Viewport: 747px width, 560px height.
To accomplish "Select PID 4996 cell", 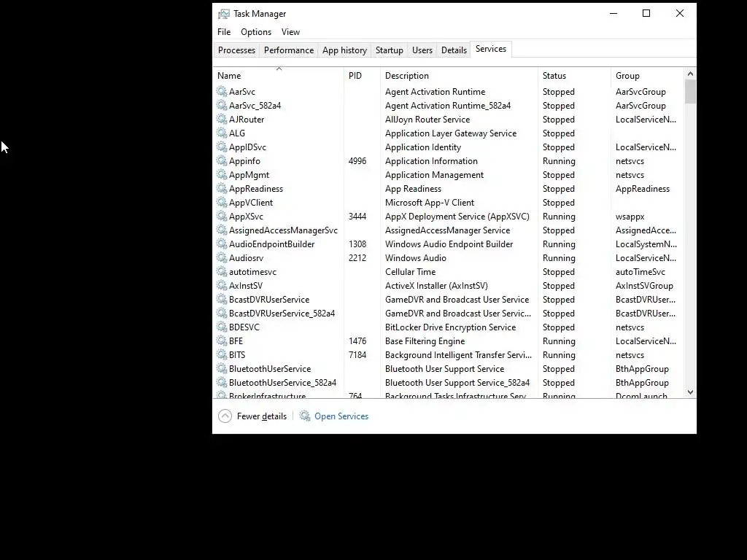I will click(357, 161).
